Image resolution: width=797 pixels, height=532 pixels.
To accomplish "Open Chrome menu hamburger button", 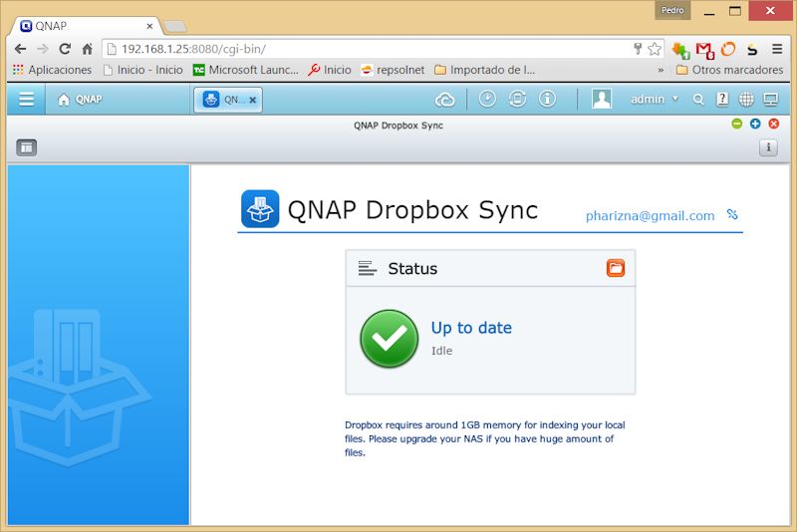I will (x=777, y=49).
